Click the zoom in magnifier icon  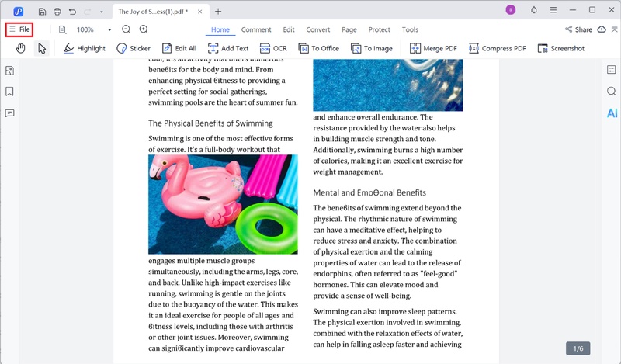[144, 29]
